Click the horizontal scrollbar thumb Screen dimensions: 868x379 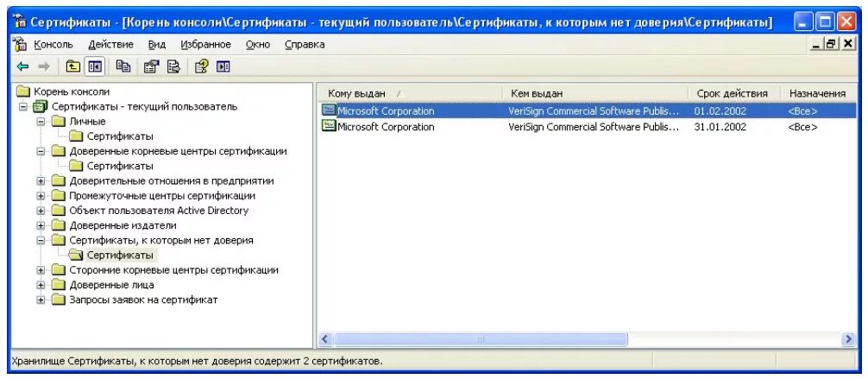[x=481, y=339]
